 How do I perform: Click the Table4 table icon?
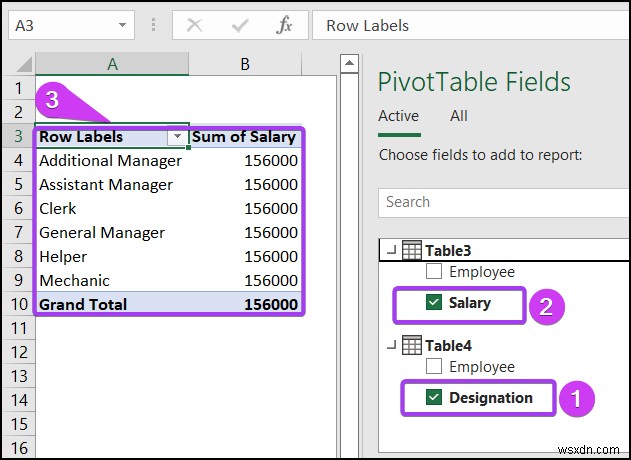coord(411,346)
